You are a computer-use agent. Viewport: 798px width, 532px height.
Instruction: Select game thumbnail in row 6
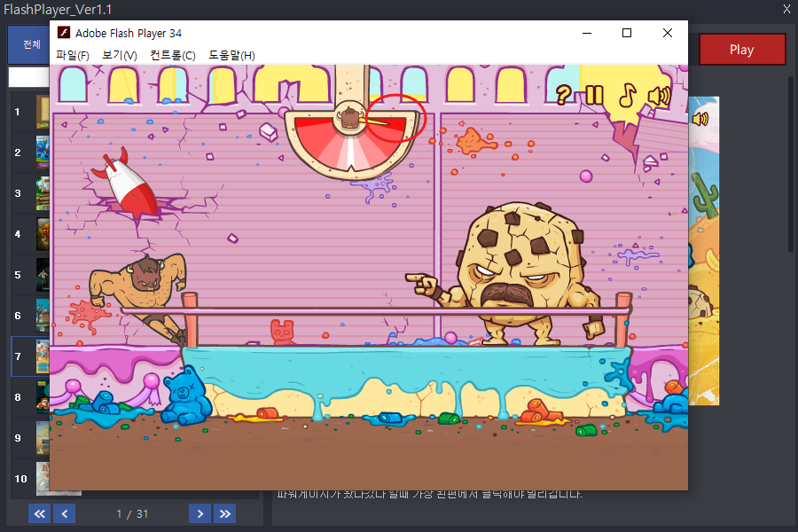click(43, 316)
